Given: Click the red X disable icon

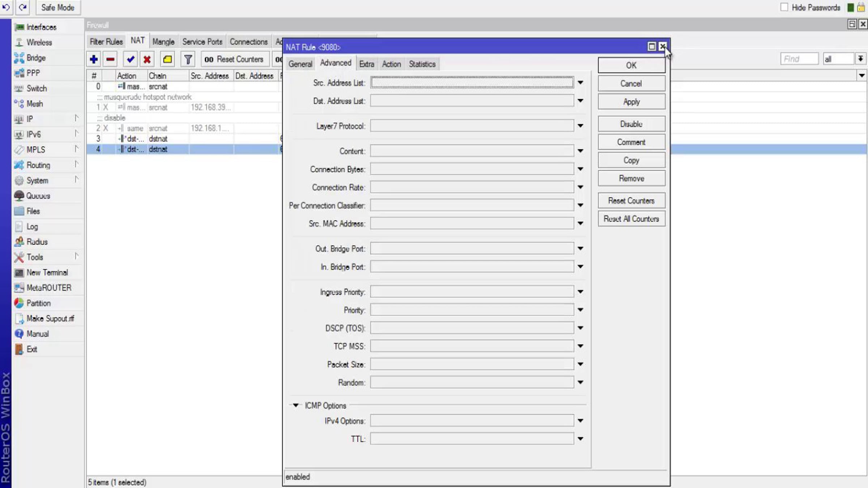Looking at the screenshot, I should (147, 59).
